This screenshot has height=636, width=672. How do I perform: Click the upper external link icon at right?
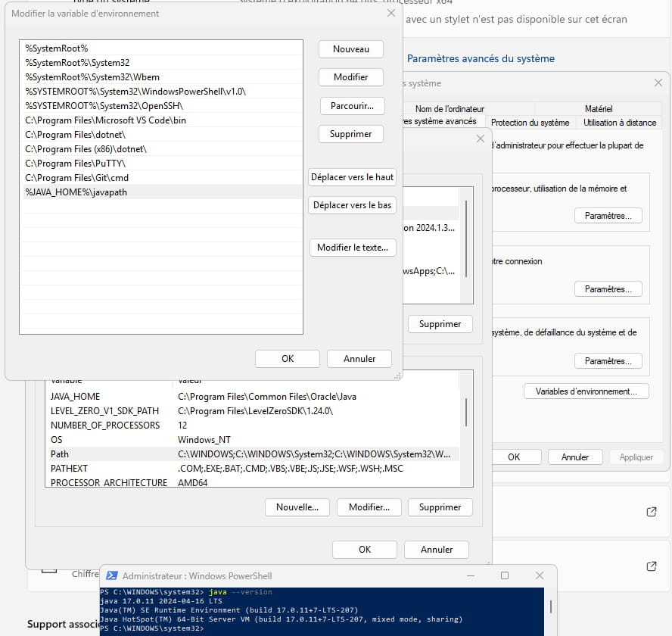tap(651, 512)
